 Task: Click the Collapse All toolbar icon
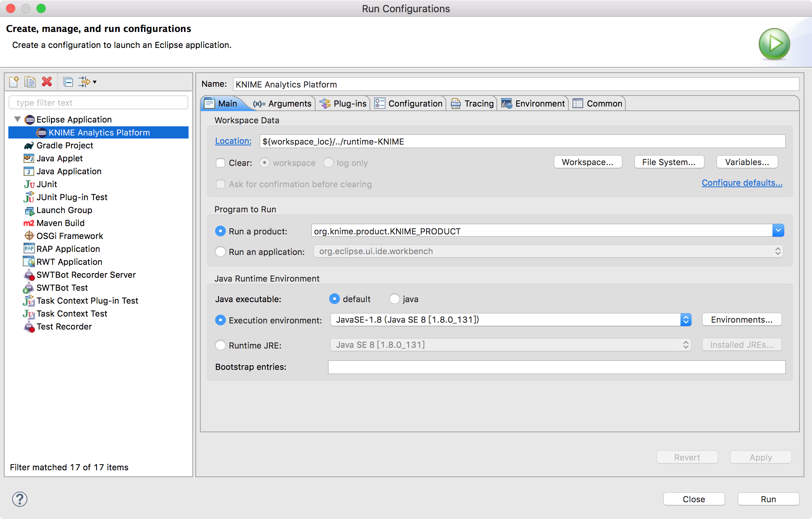pos(68,82)
